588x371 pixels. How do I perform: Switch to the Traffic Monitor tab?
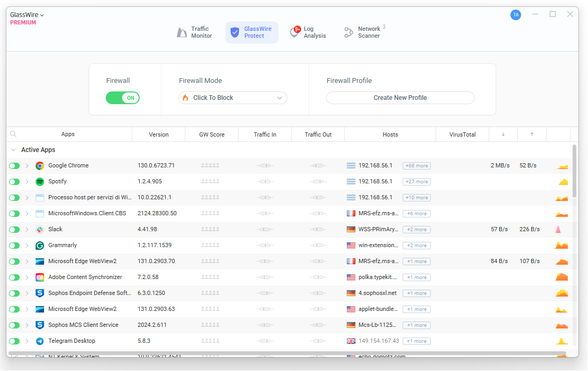194,32
